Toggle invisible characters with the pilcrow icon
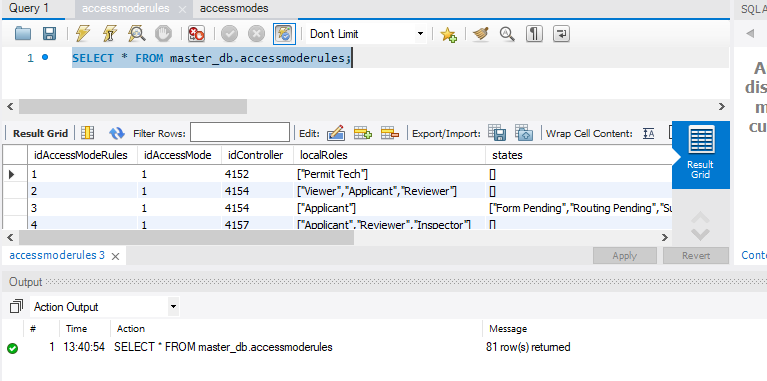Screen dimensions: 767x381 tap(534, 34)
